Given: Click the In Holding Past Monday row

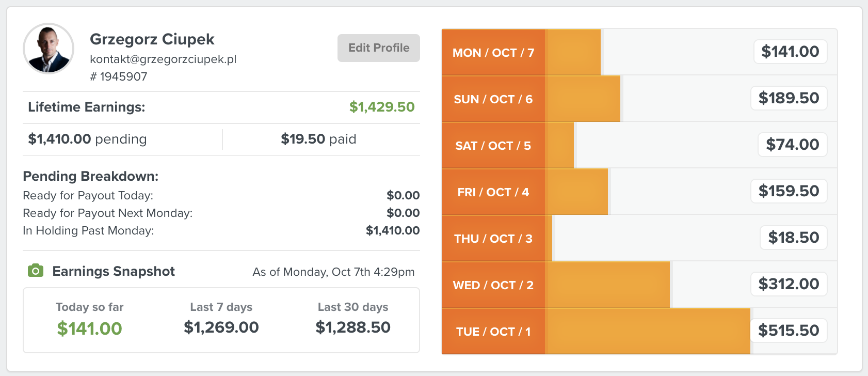Looking at the screenshot, I should 221,230.
